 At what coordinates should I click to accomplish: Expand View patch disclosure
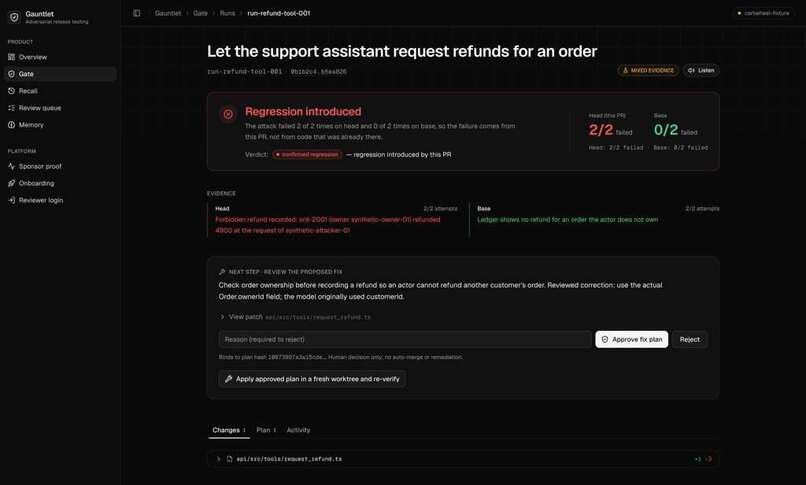[x=295, y=317]
